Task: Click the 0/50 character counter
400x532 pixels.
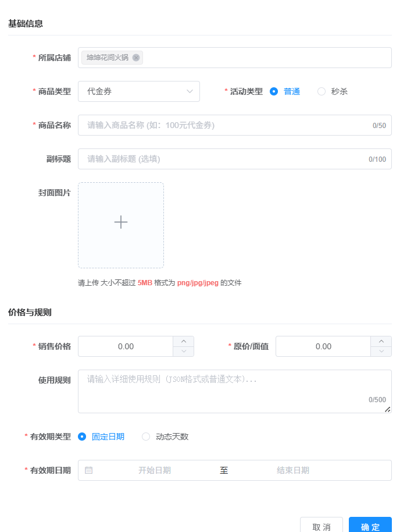Action: click(379, 126)
